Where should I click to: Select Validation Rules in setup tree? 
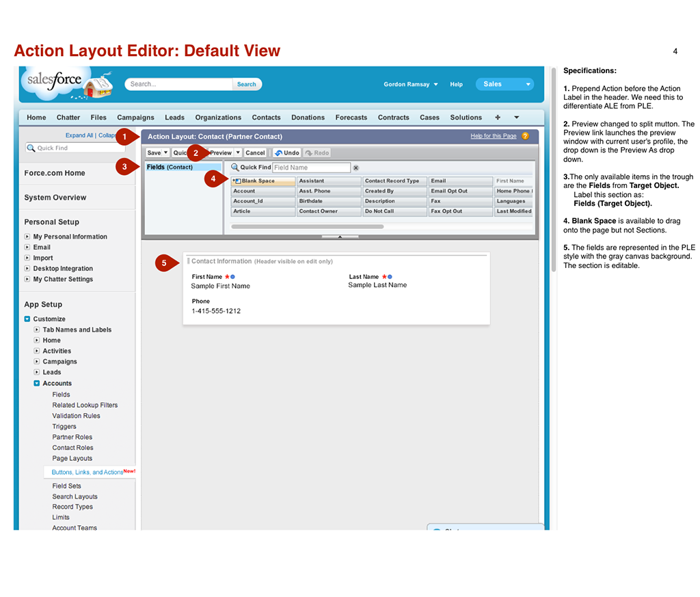pos(76,416)
